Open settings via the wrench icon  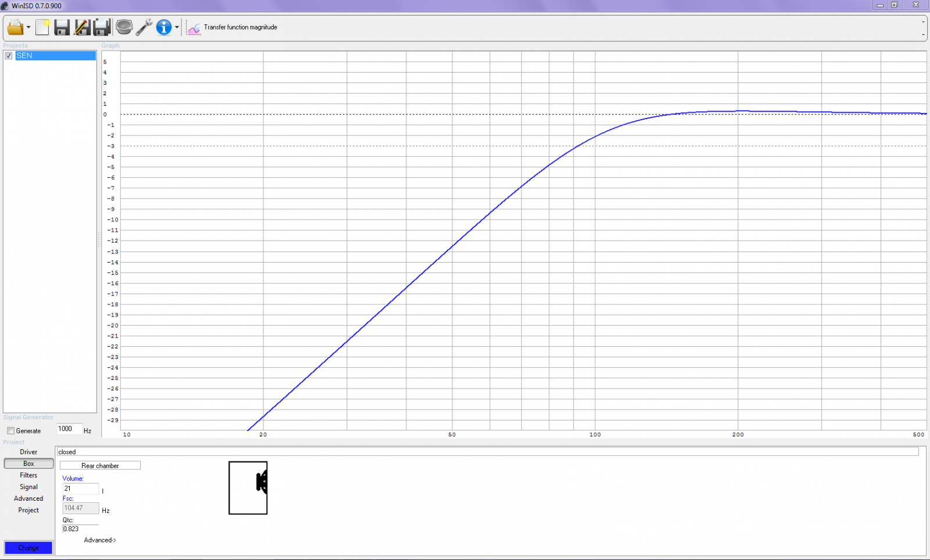click(x=144, y=27)
